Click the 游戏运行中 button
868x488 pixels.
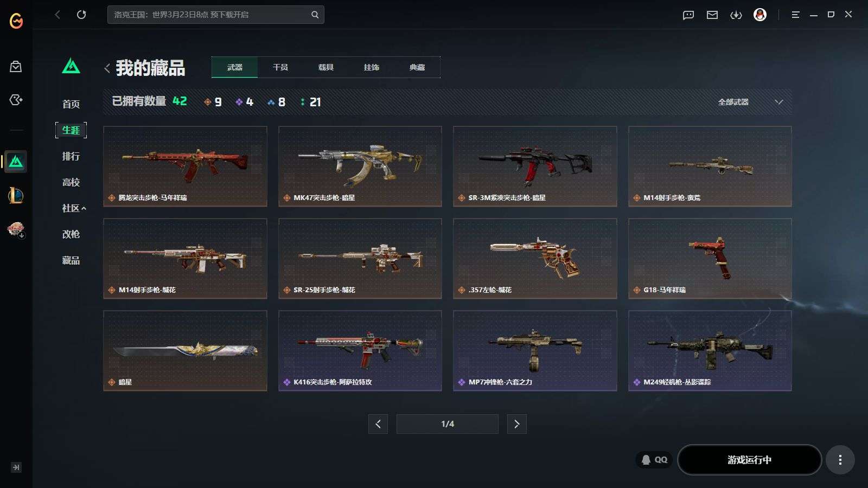749,460
